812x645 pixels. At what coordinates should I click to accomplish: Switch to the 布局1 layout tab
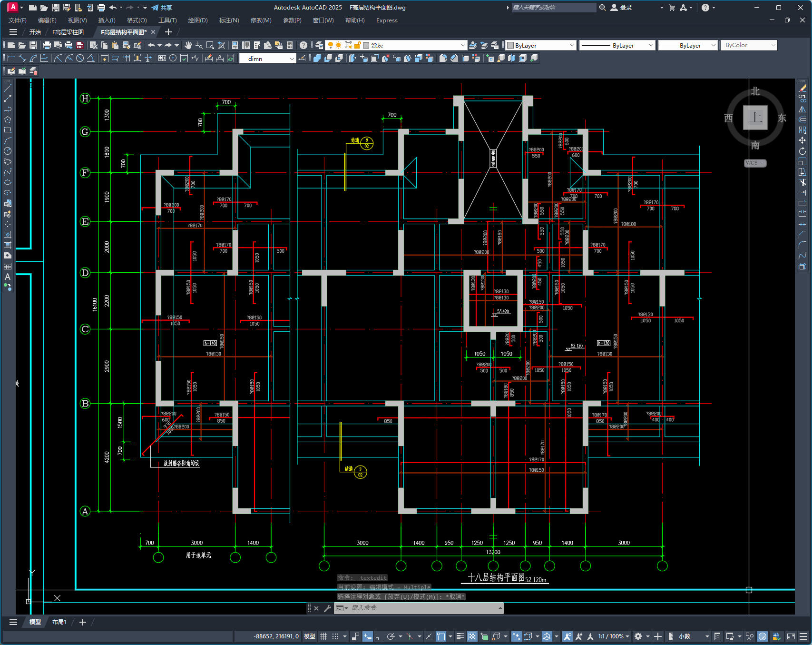[59, 622]
